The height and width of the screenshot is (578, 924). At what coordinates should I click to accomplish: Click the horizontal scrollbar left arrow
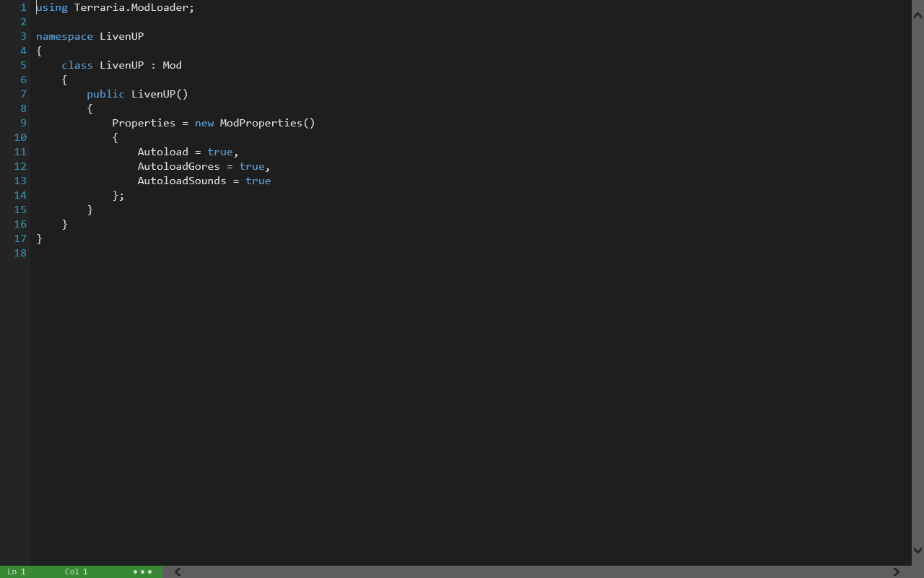pyautogui.click(x=178, y=571)
